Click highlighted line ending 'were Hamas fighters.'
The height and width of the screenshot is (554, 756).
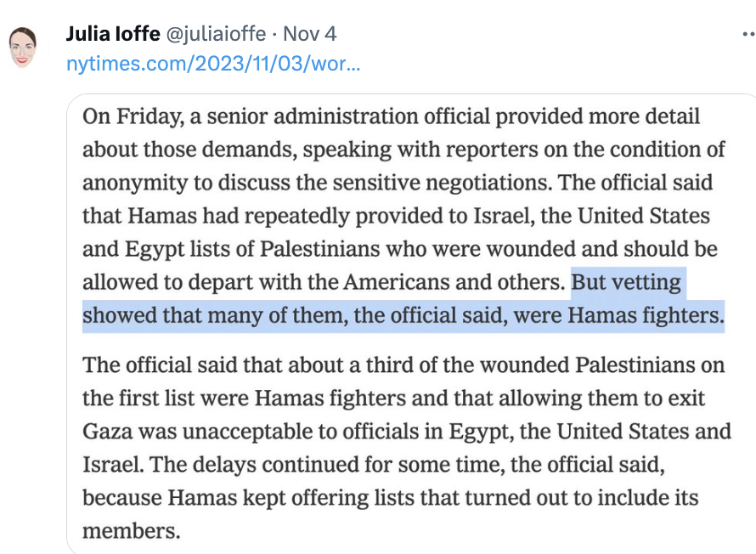[x=403, y=316]
